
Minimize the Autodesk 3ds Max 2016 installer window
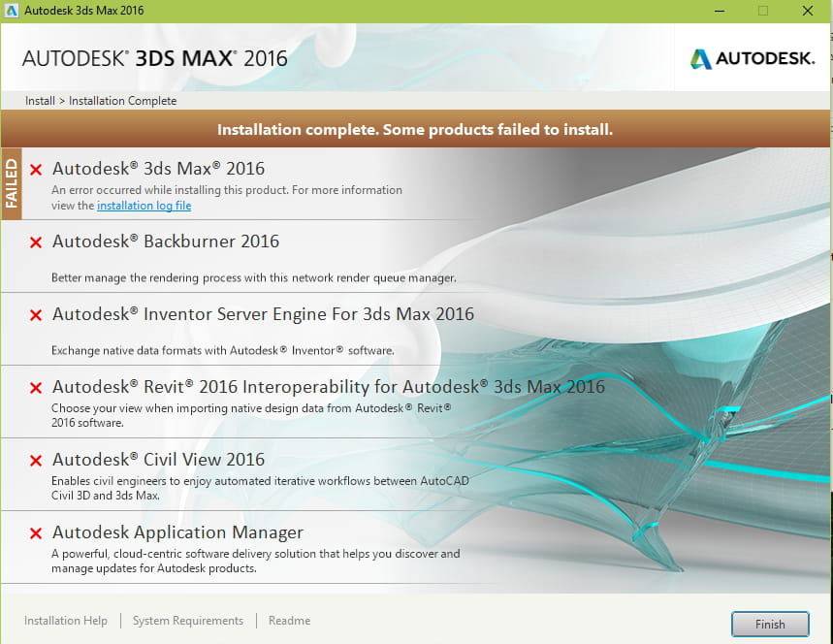720,11
